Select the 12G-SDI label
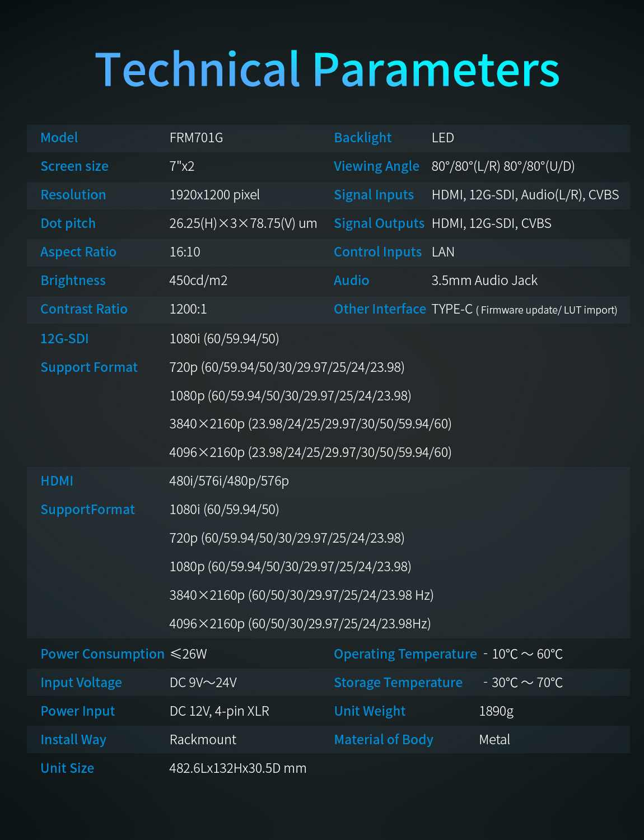This screenshot has width=644, height=840. pyautogui.click(x=64, y=339)
